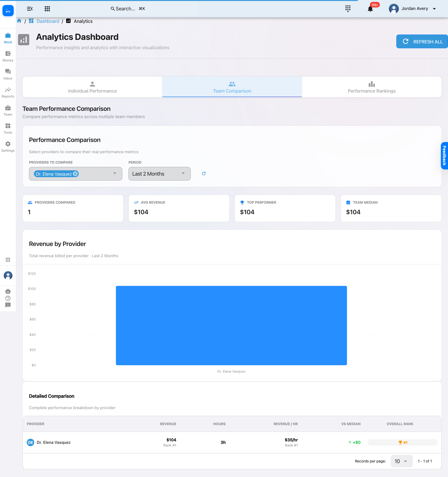This screenshot has width=448, height=477.
Task: Open the Records per page dropdown
Action: click(x=402, y=461)
